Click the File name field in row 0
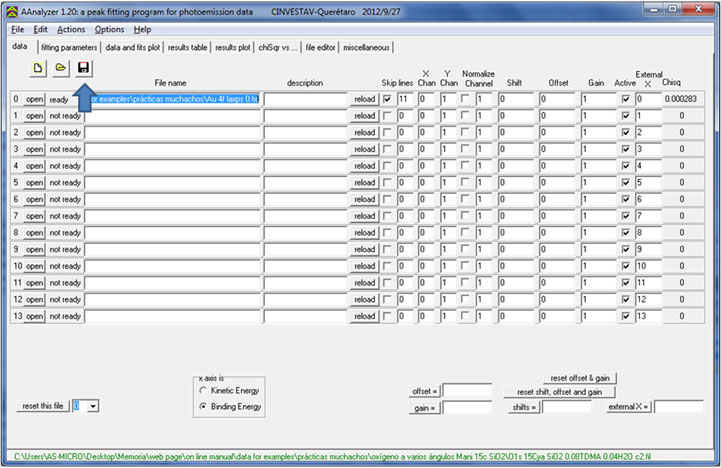The height and width of the screenshot is (468, 721). tap(172, 100)
